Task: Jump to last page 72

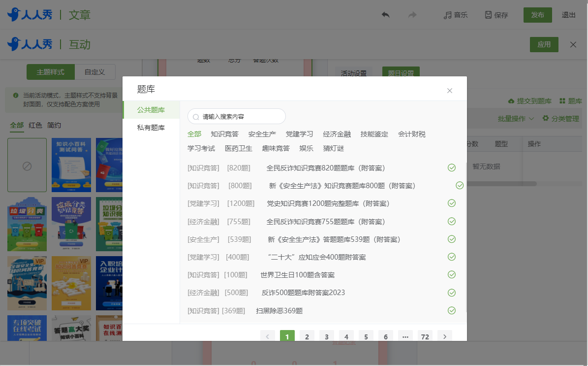Action: (x=425, y=336)
